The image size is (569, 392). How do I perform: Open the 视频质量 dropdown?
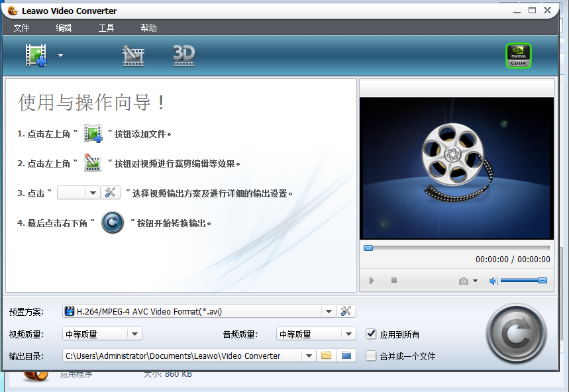click(x=134, y=334)
